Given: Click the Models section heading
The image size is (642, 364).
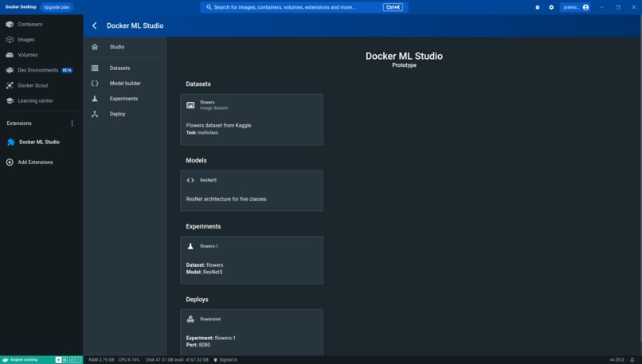Looking at the screenshot, I should pyautogui.click(x=196, y=161).
